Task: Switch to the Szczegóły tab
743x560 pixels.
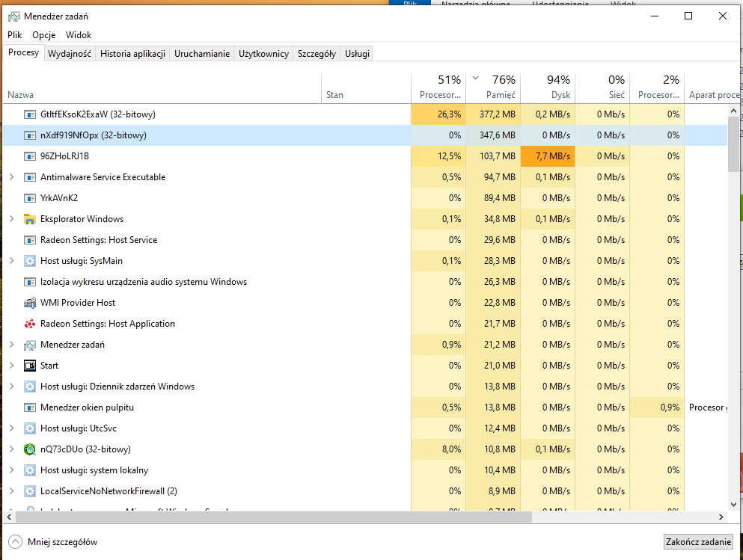Action: pos(317,54)
